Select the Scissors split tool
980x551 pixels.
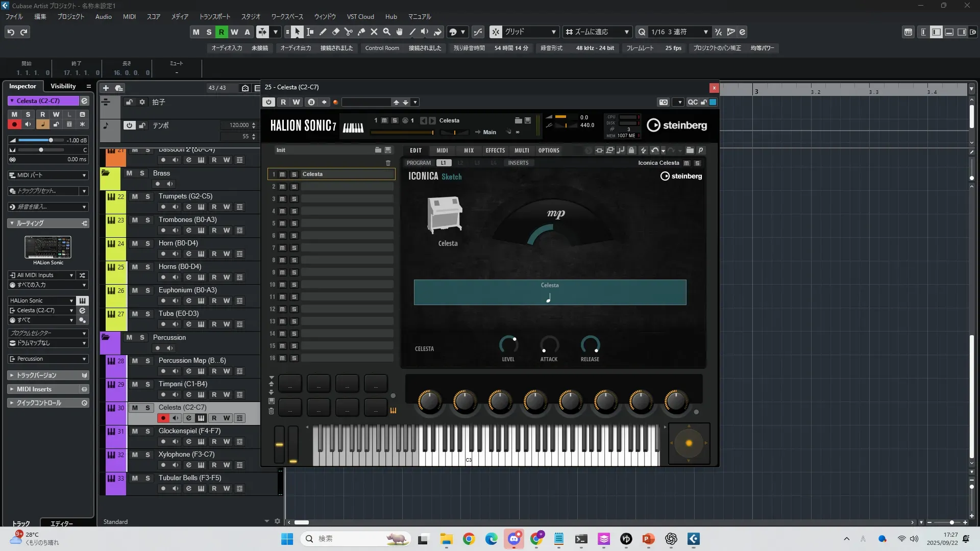[x=349, y=32]
